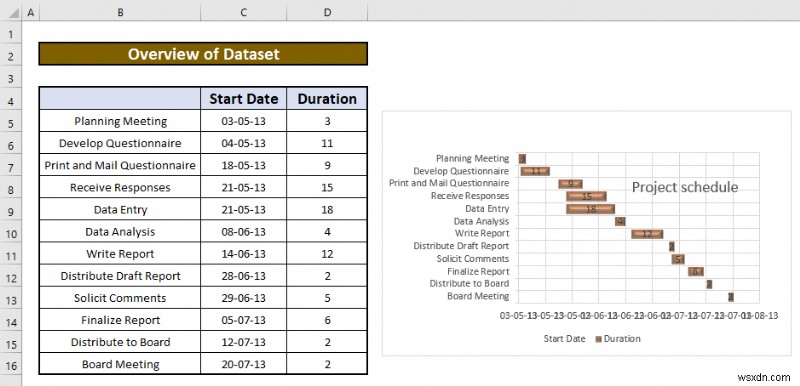Select start date 14-06-13 cell
The image size is (800, 386).
point(244,254)
